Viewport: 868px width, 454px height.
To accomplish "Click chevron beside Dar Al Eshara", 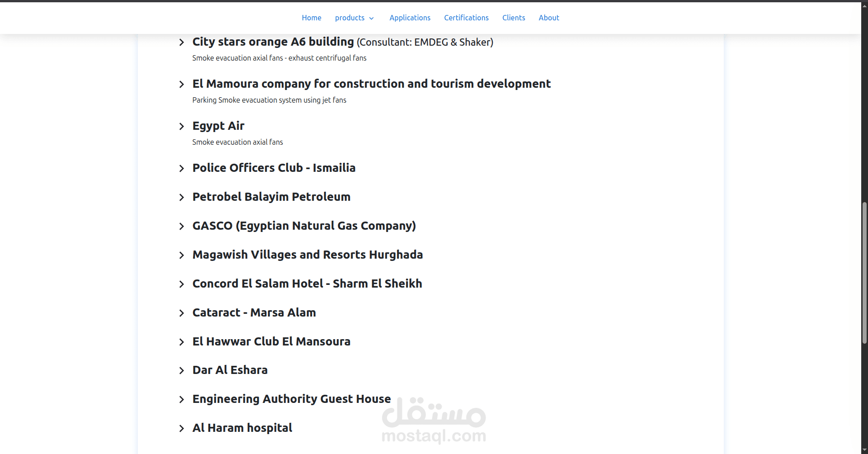I will click(181, 371).
